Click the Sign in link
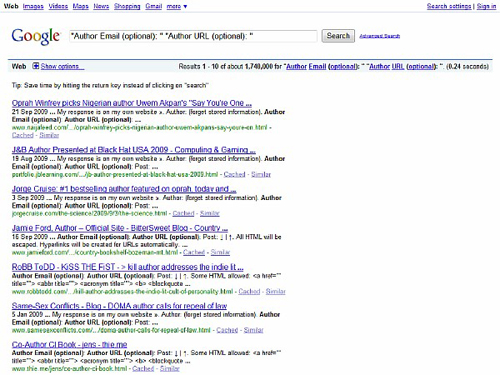 pyautogui.click(x=486, y=6)
